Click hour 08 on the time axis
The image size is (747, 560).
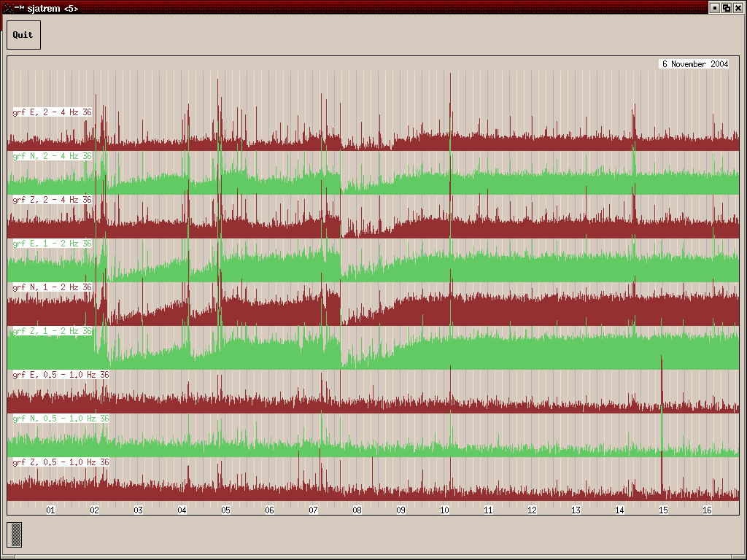point(357,510)
